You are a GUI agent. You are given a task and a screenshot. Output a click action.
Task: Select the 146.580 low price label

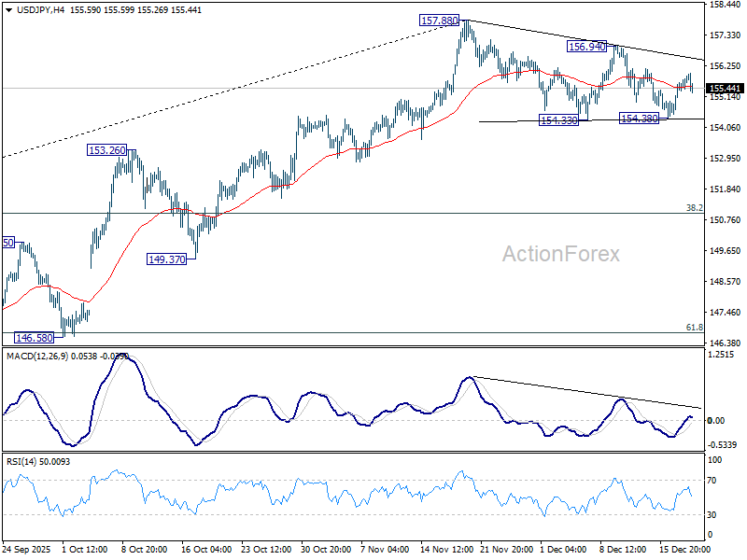[x=35, y=338]
